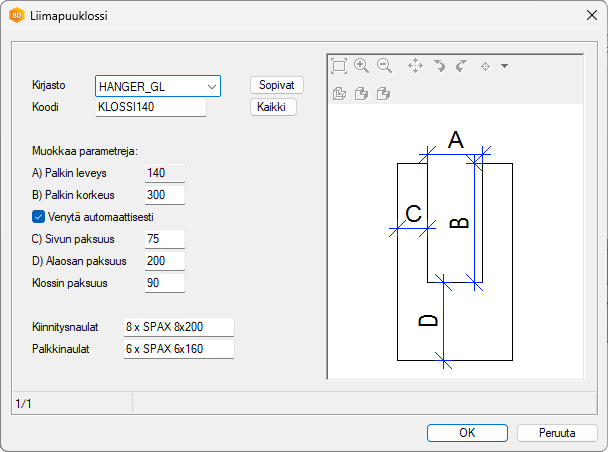The image size is (608, 452).
Task: Click the rotate right arrow icon
Action: point(461,66)
